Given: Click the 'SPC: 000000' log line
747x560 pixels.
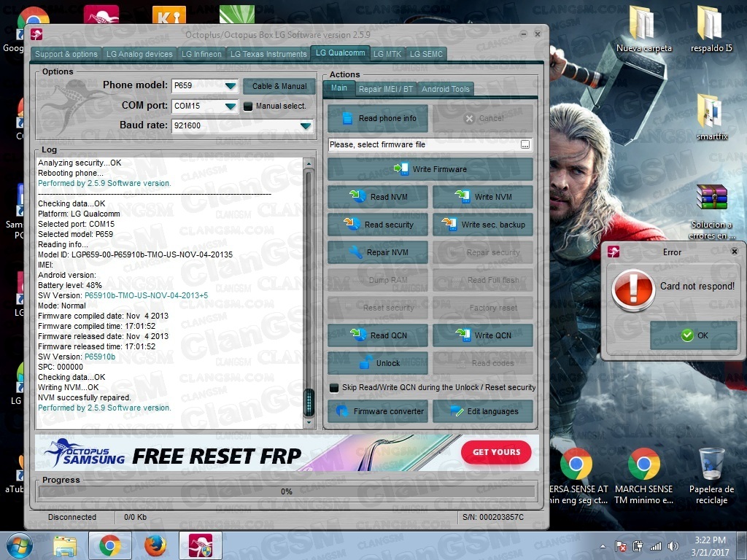Looking at the screenshot, I should point(61,367).
